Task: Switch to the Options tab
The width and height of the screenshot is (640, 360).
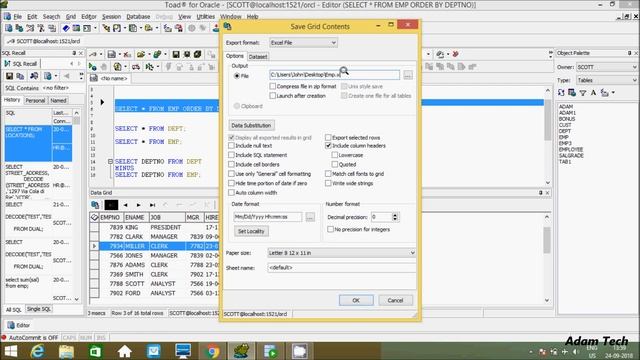Action: (x=235, y=56)
